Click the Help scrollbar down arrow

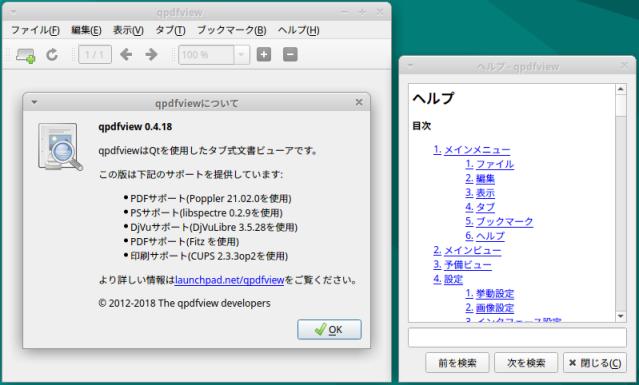[x=621, y=316]
